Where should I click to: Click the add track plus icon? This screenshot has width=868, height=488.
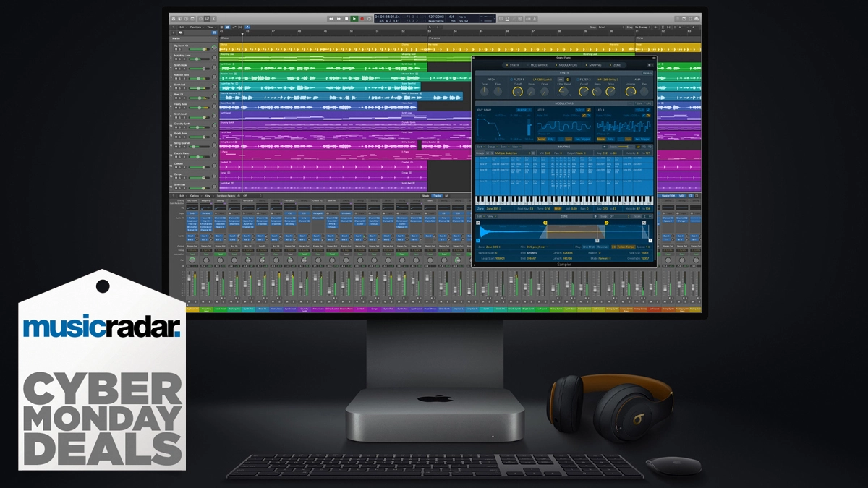click(174, 33)
